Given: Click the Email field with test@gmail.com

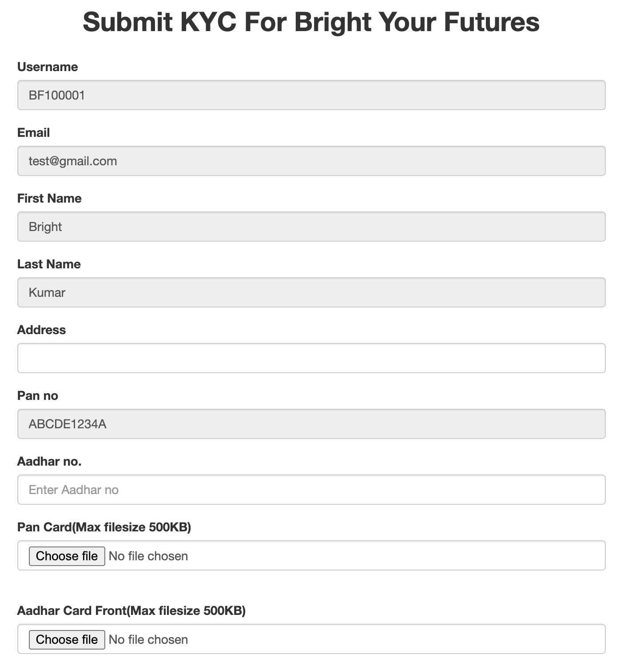Looking at the screenshot, I should pos(311,161).
